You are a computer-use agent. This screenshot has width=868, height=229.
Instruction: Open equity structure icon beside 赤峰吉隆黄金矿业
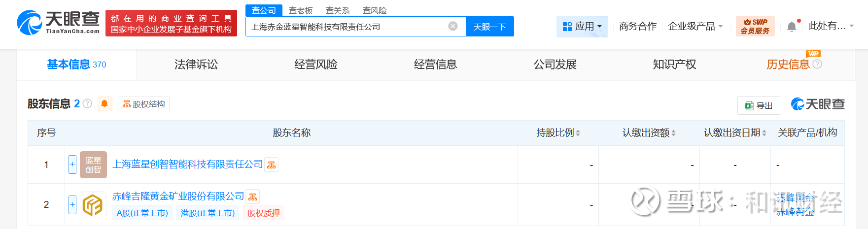click(253, 196)
